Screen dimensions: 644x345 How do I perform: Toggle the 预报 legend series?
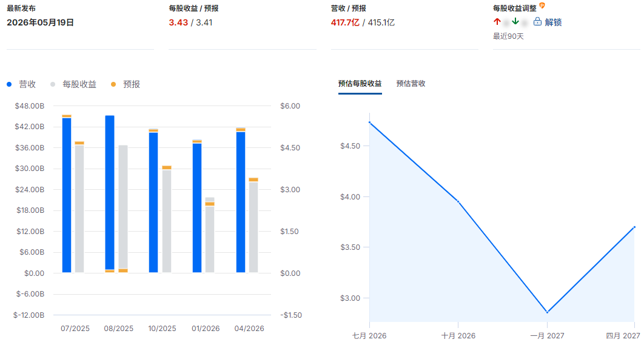tap(126, 84)
